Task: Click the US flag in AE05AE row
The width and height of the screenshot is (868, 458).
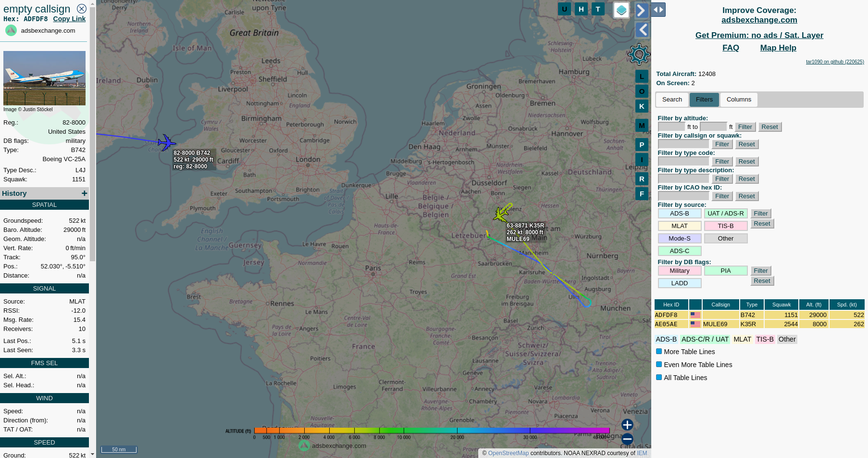Action: click(x=695, y=324)
